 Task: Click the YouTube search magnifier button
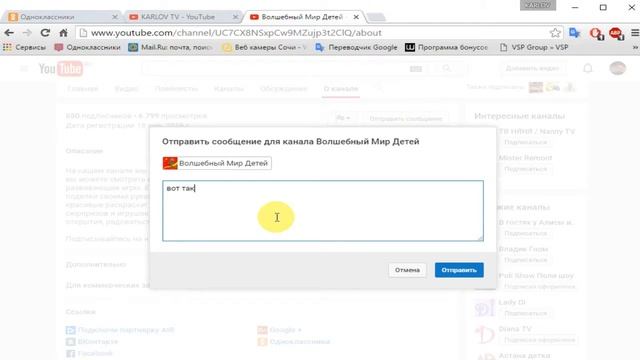447,69
